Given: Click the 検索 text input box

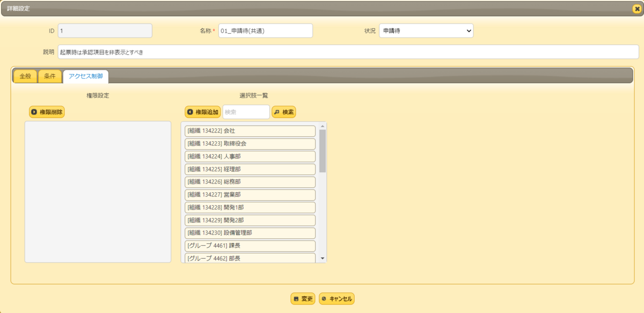Looking at the screenshot, I should (246, 112).
